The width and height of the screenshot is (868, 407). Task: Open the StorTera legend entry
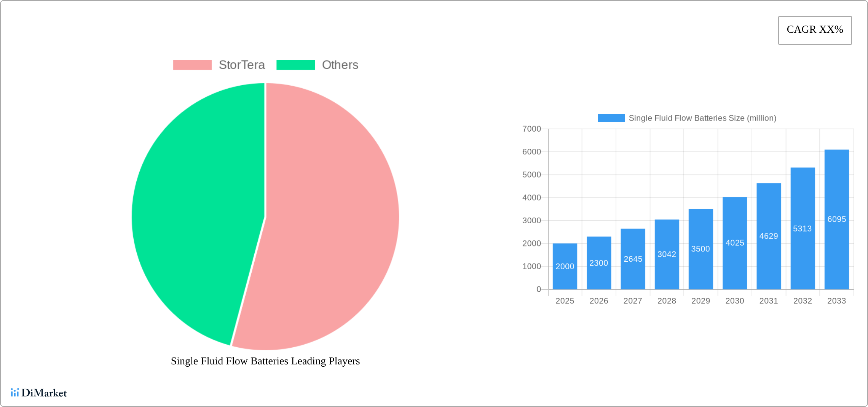[x=241, y=65]
